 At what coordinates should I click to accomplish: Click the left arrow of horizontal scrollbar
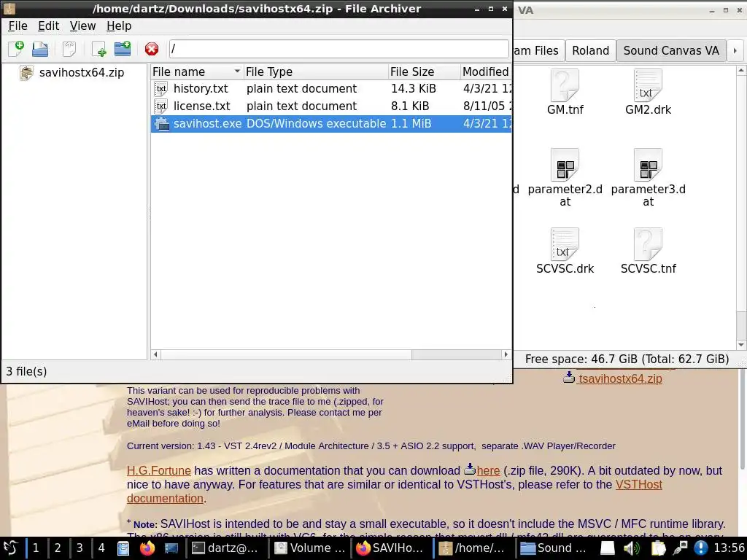point(155,355)
